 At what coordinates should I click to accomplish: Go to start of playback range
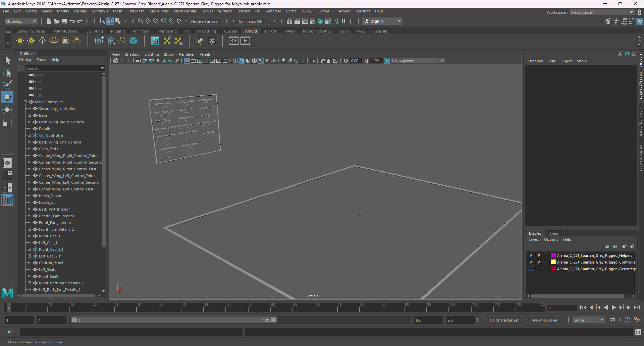[x=583, y=307]
